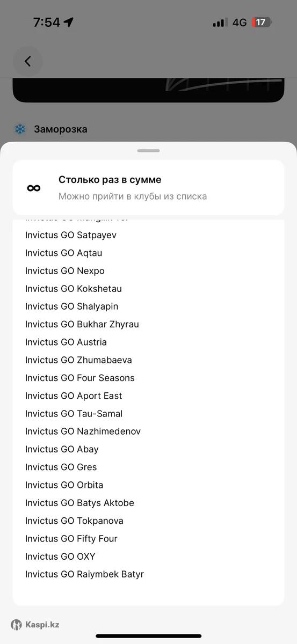
Task: Select Invictus GO OXY club
Action: click(60, 557)
